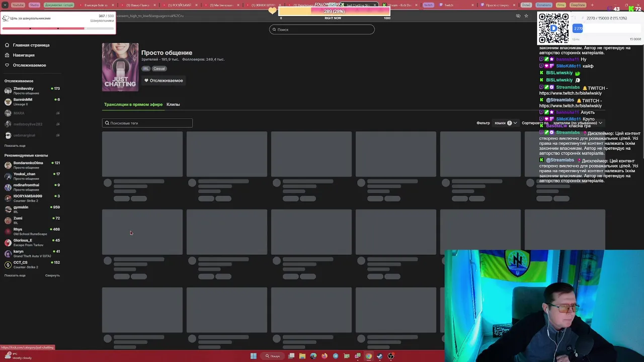The height and width of the screenshot is (362, 644).
Task: Open the языки language filter dropdown
Action: coord(506,123)
